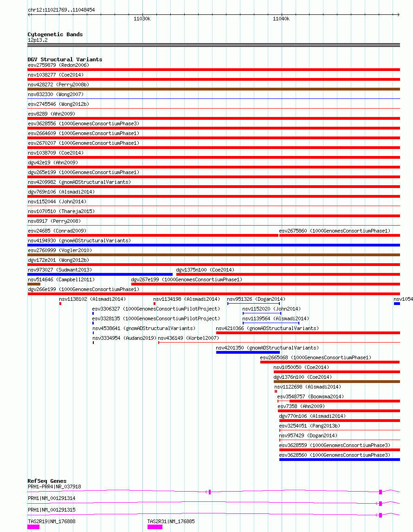Select dgv1376n100 (Coe2014) label
Screen dimensions: 413x532
point(303,377)
